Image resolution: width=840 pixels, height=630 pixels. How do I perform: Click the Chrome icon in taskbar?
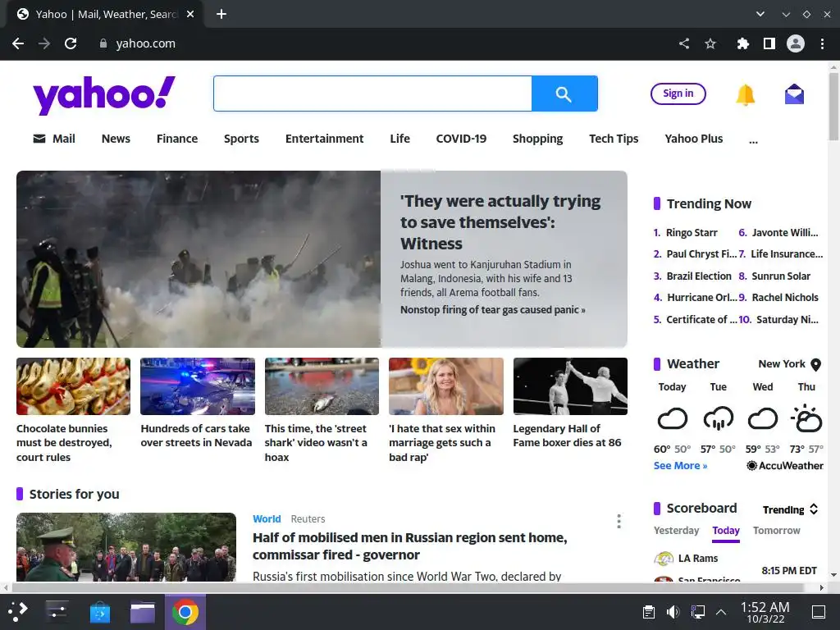point(185,612)
